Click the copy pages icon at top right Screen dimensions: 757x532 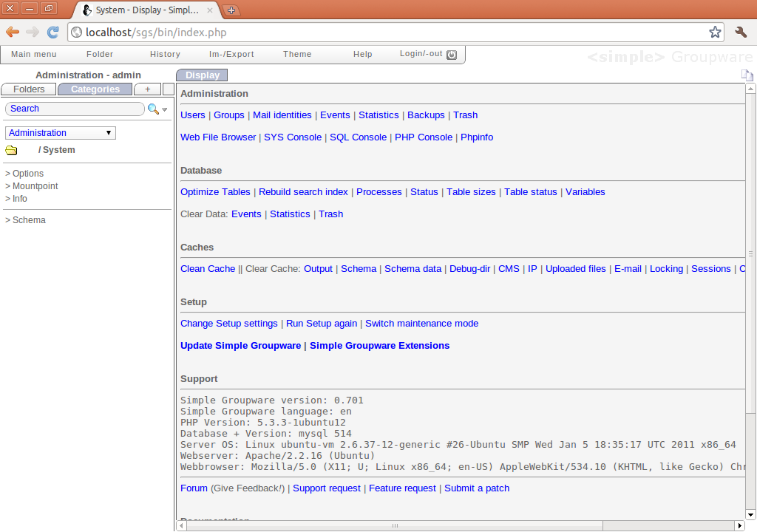(x=747, y=75)
